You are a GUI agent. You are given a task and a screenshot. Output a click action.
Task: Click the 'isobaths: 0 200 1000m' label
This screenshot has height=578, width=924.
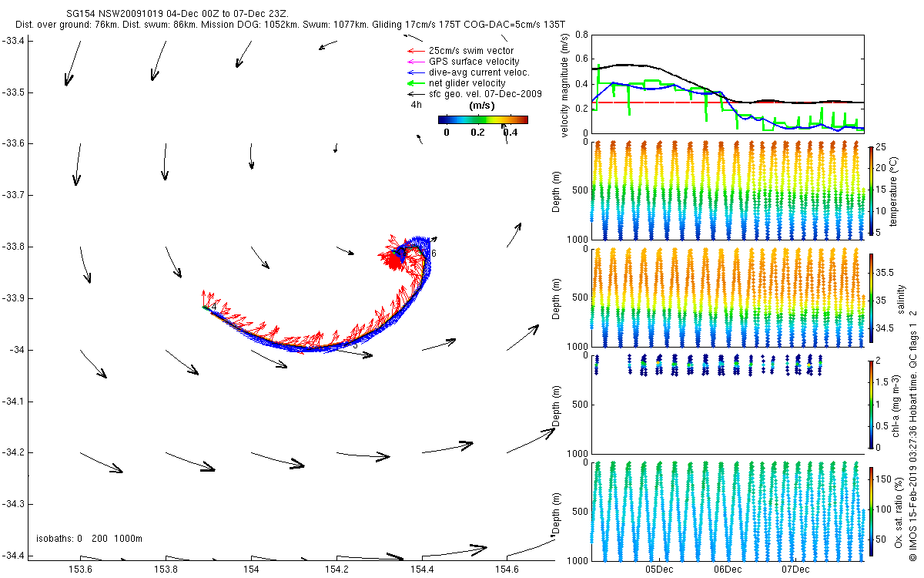click(89, 539)
